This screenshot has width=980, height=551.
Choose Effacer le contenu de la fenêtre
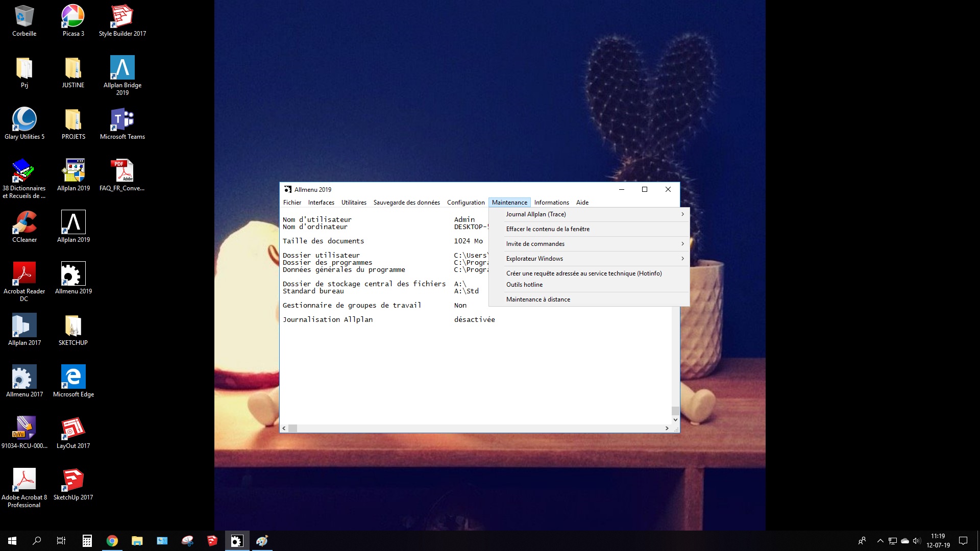coord(589,229)
